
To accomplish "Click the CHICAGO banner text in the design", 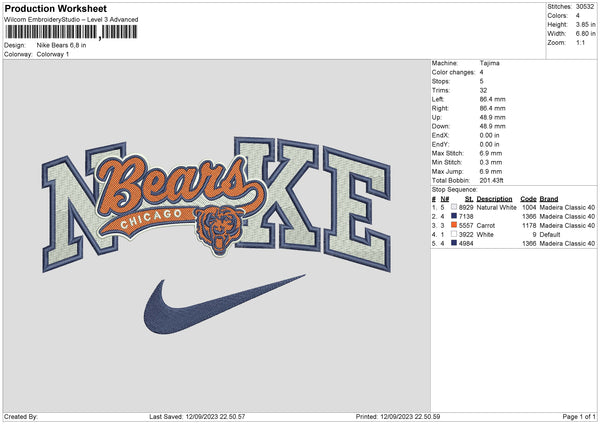I will click(152, 219).
